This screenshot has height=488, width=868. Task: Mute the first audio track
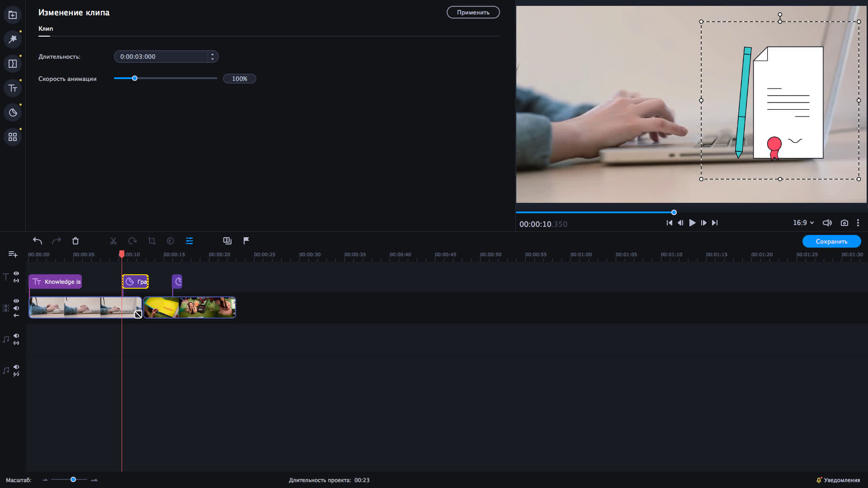tap(16, 336)
